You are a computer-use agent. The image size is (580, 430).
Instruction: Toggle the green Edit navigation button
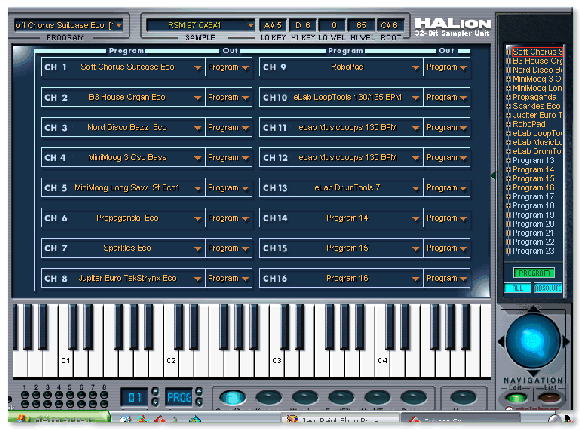(516, 398)
